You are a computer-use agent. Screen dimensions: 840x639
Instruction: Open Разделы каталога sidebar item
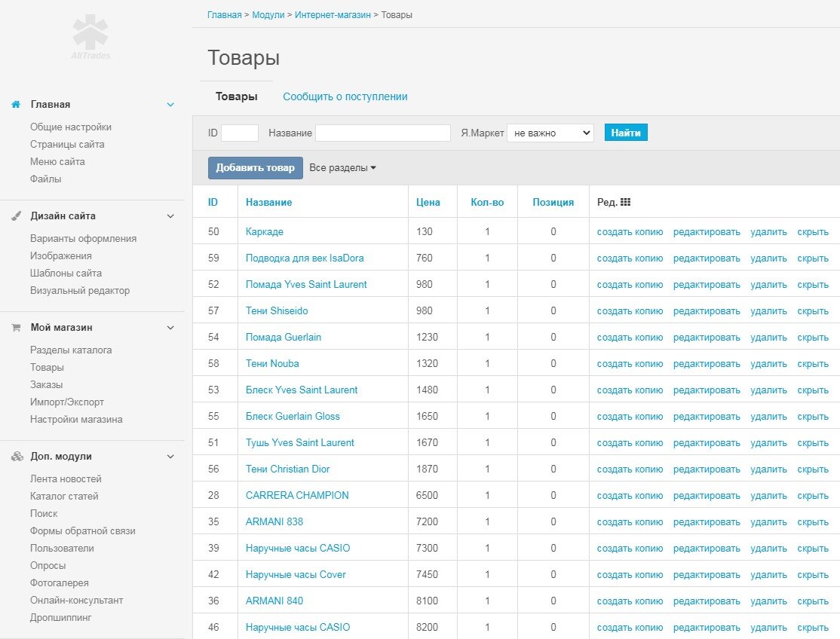pyautogui.click(x=71, y=350)
